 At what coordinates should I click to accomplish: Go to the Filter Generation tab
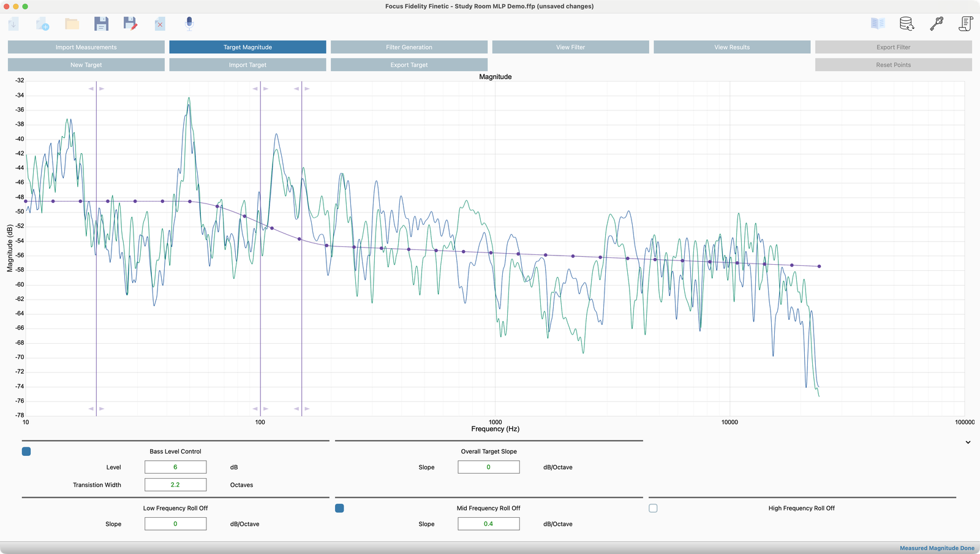pyautogui.click(x=409, y=47)
